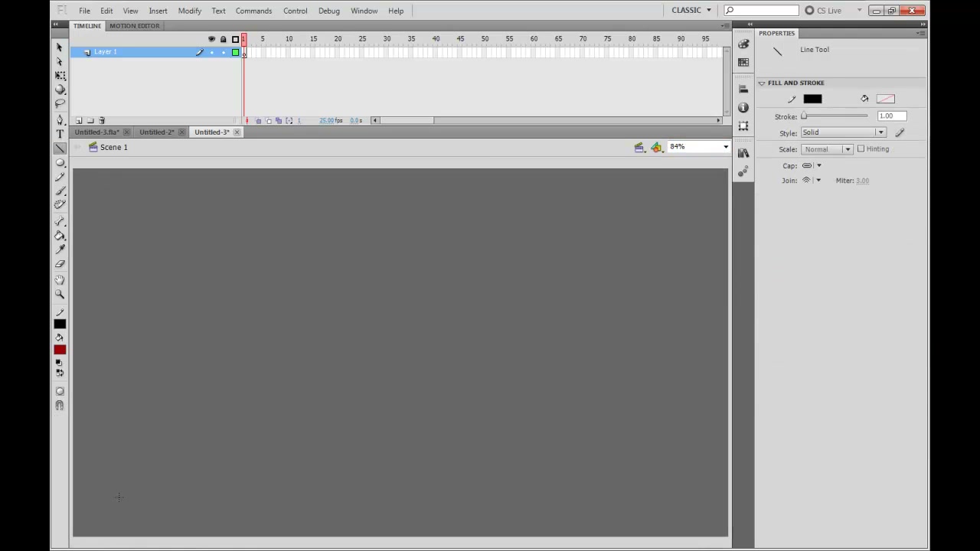
Task: Select the Eraser tool
Action: point(60,264)
